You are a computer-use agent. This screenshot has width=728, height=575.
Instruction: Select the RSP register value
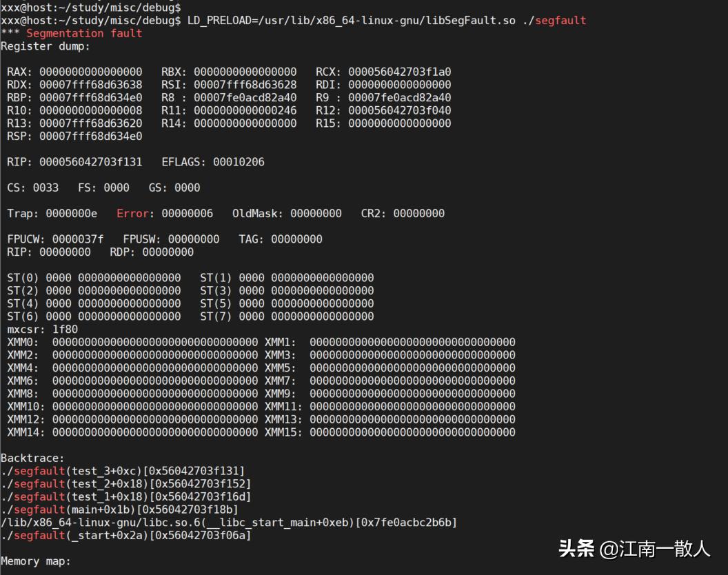[x=91, y=137]
